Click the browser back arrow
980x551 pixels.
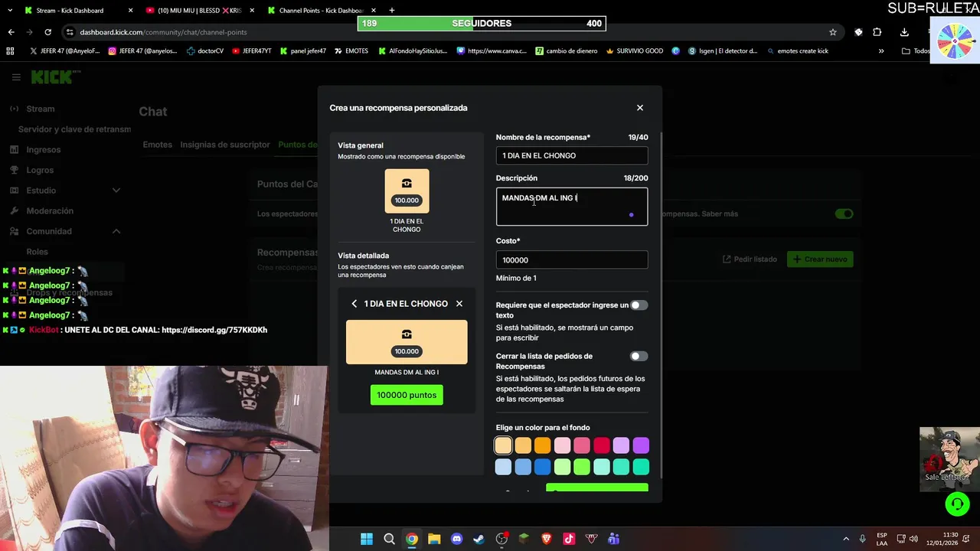(11, 32)
